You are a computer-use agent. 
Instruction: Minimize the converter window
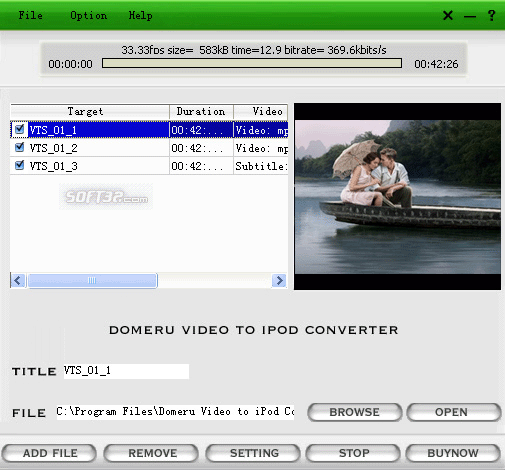pos(470,16)
